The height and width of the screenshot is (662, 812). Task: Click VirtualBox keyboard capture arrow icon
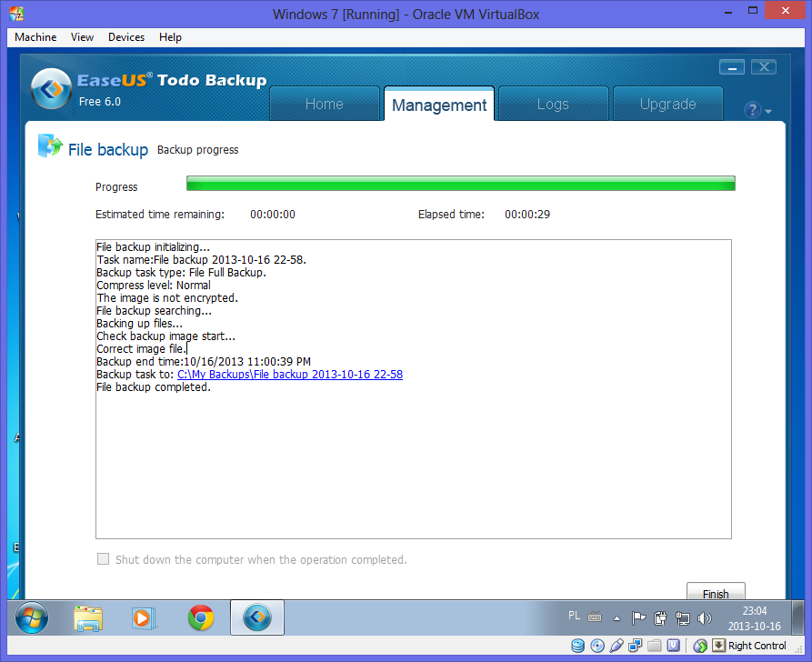point(718,645)
